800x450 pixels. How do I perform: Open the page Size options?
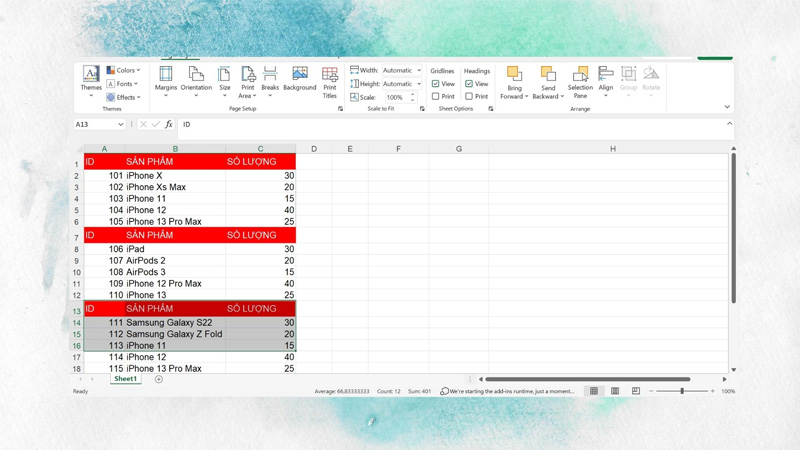coord(224,82)
